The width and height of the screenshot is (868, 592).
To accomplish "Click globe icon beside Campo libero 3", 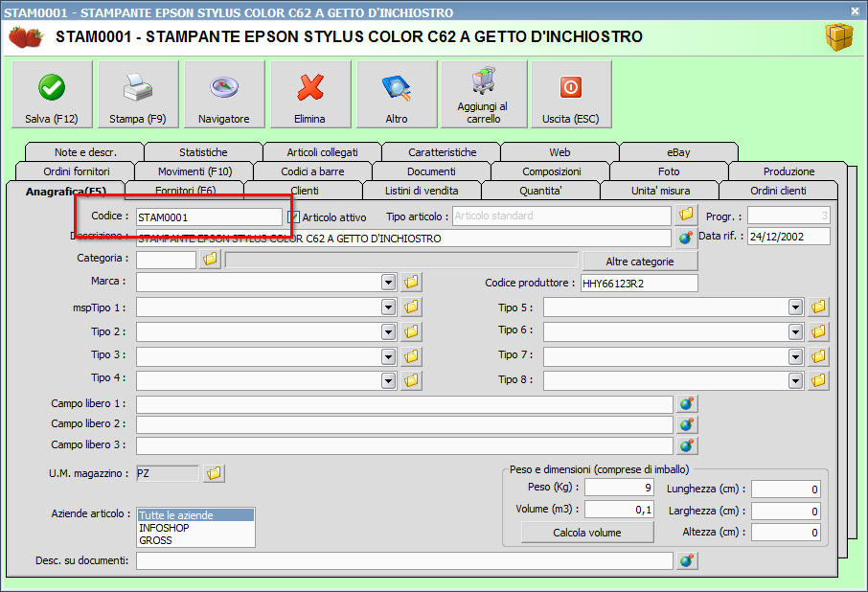I will click(x=686, y=444).
